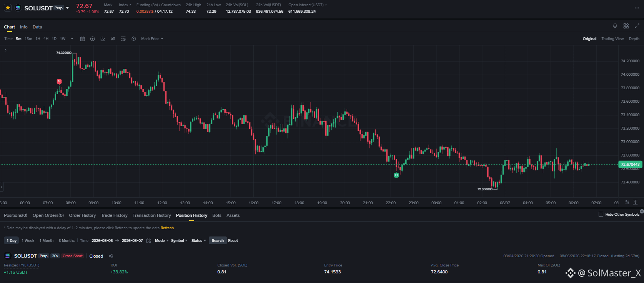The width and height of the screenshot is (644, 283).
Task: Switch to the Trading View chart tab
Action: 612,39
